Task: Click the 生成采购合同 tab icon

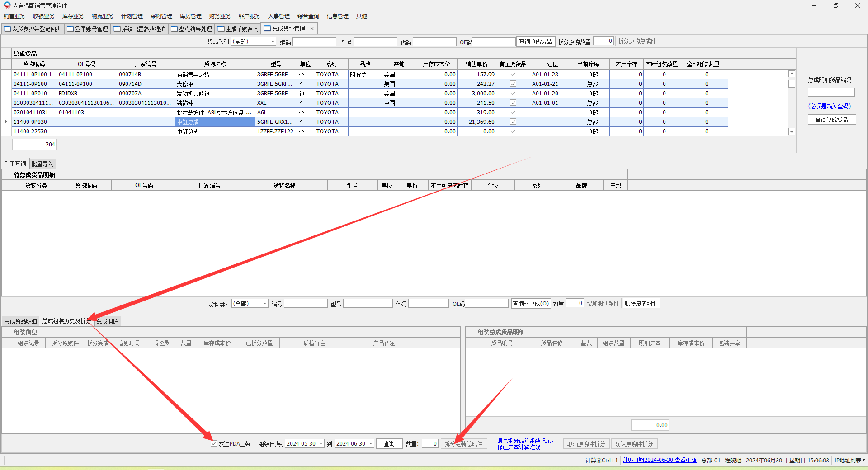Action: point(221,29)
